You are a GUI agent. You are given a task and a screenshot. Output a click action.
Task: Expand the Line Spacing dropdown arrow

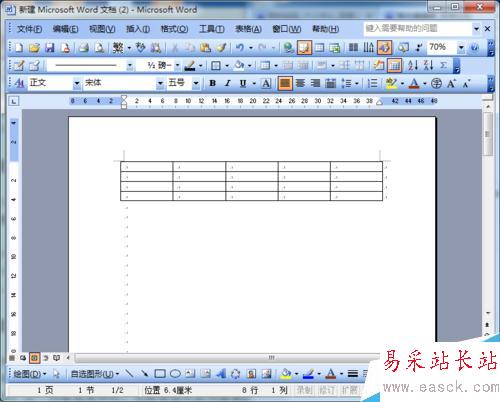pos(356,83)
